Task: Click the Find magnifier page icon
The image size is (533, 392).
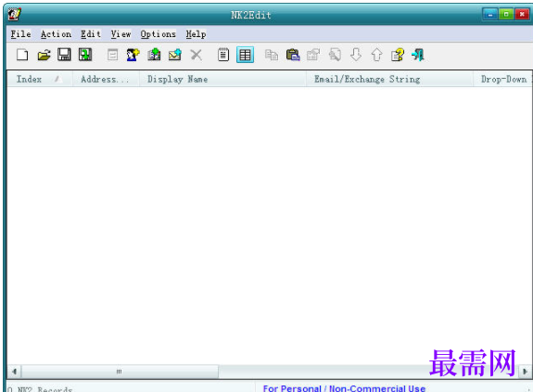Action: (335, 55)
